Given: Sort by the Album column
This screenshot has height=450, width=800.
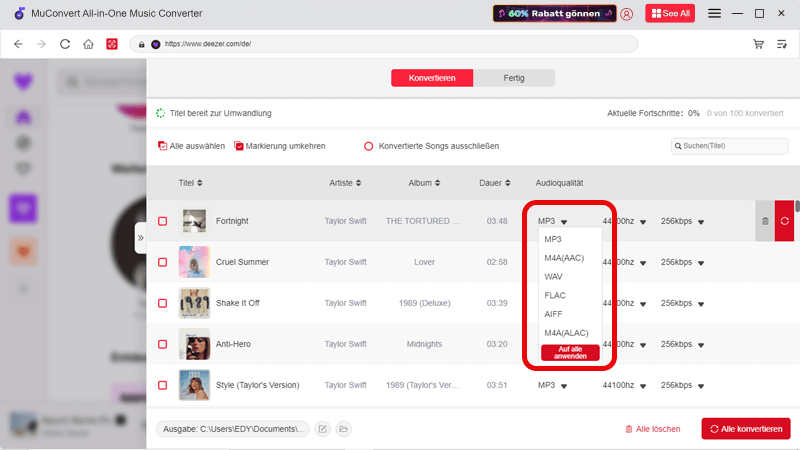Looking at the screenshot, I should 424,183.
